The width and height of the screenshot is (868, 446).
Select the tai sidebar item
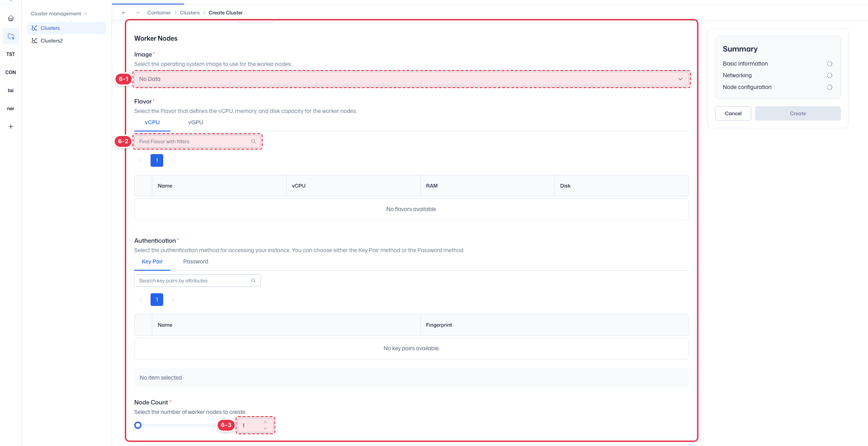(11, 90)
